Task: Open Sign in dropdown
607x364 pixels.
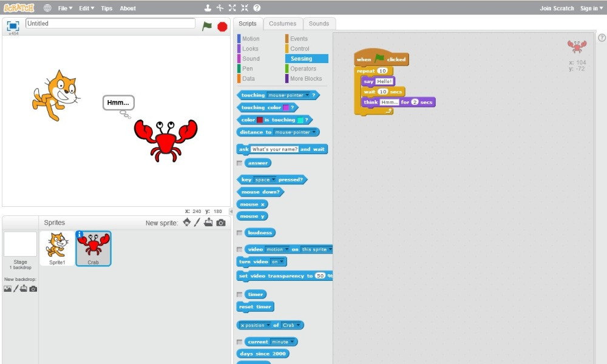Action: (591, 8)
